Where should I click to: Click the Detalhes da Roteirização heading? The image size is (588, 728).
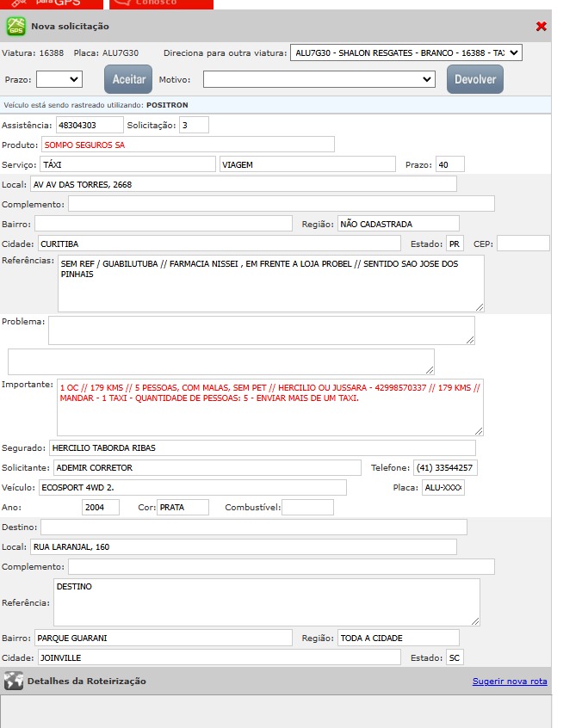[x=86, y=682]
